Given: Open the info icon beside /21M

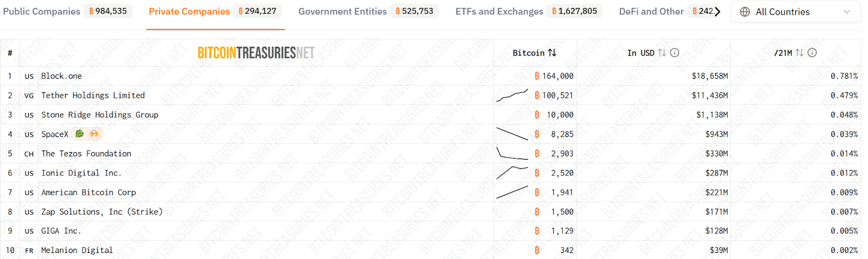Looking at the screenshot, I should 812,53.
